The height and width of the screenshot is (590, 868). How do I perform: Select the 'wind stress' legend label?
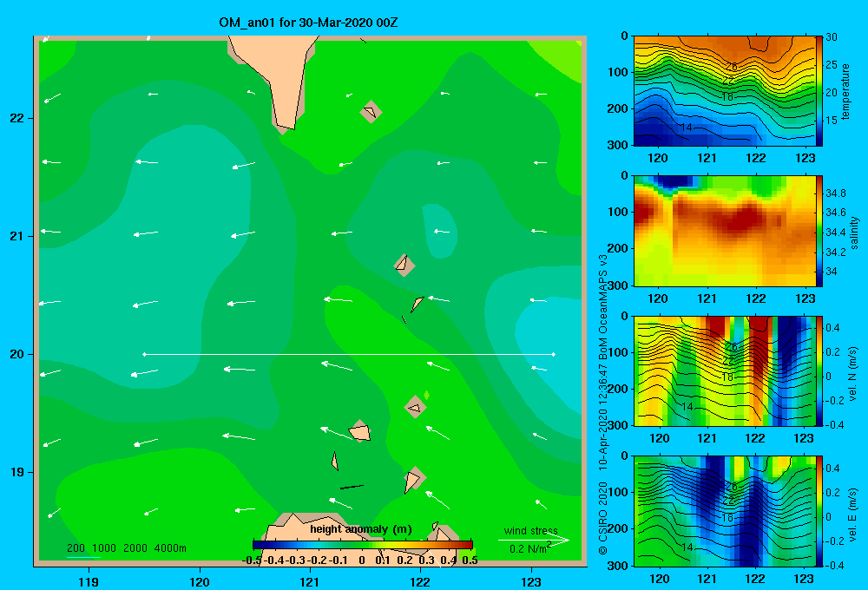coord(531,530)
